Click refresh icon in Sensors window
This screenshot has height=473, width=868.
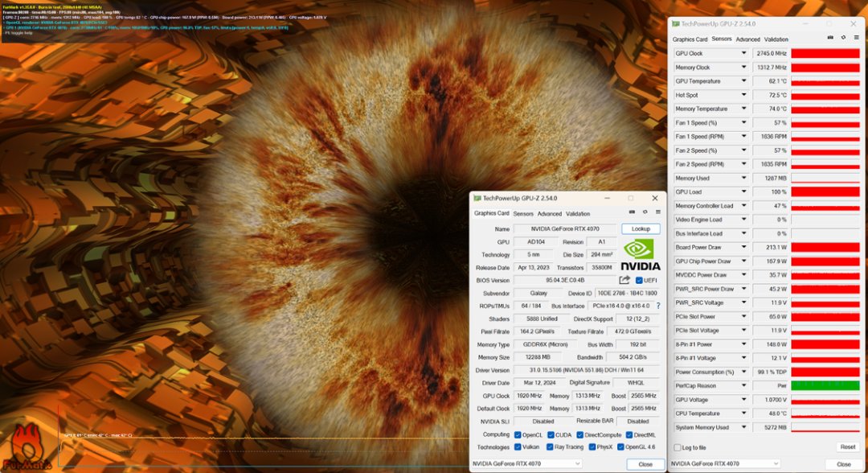[x=843, y=38]
